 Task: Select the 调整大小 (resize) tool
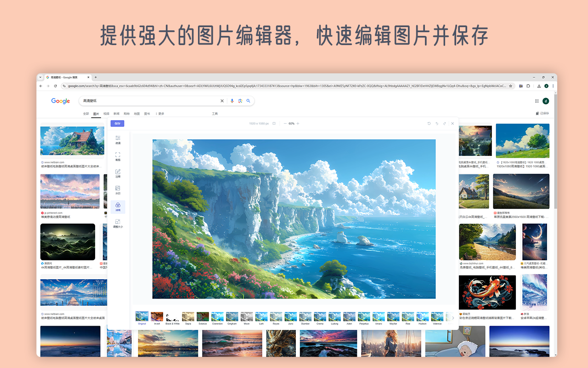(x=118, y=222)
